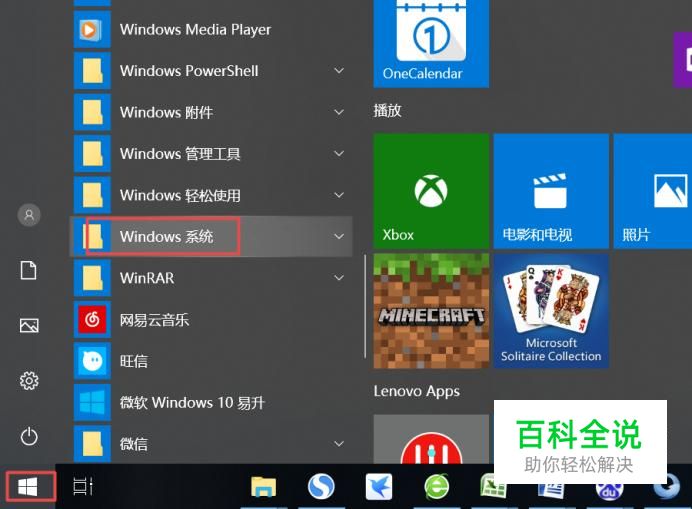Launch Sogou browser from the taskbar
Viewport: 692px width, 509px height.
tap(321, 487)
